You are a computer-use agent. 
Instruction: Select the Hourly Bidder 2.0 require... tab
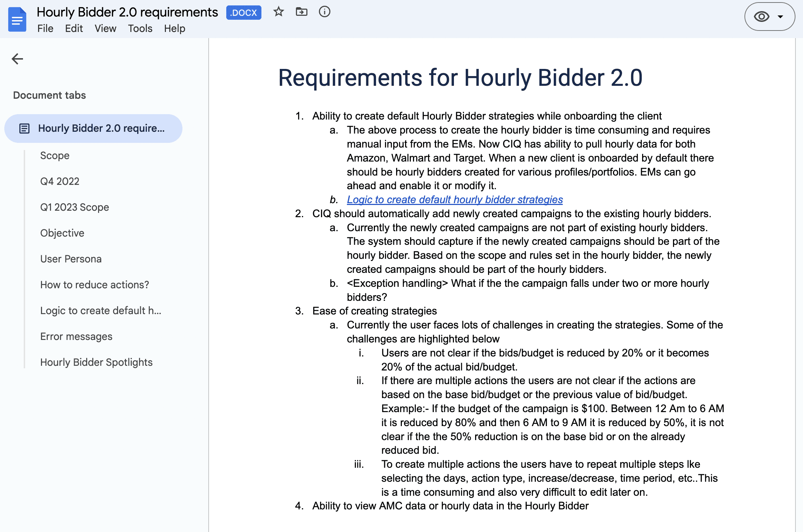click(x=101, y=128)
